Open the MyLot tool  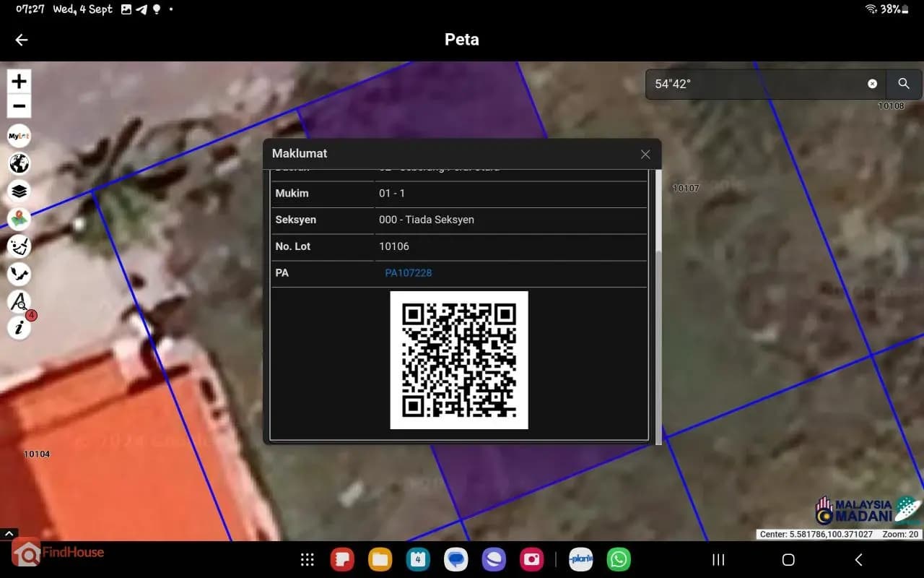19,136
